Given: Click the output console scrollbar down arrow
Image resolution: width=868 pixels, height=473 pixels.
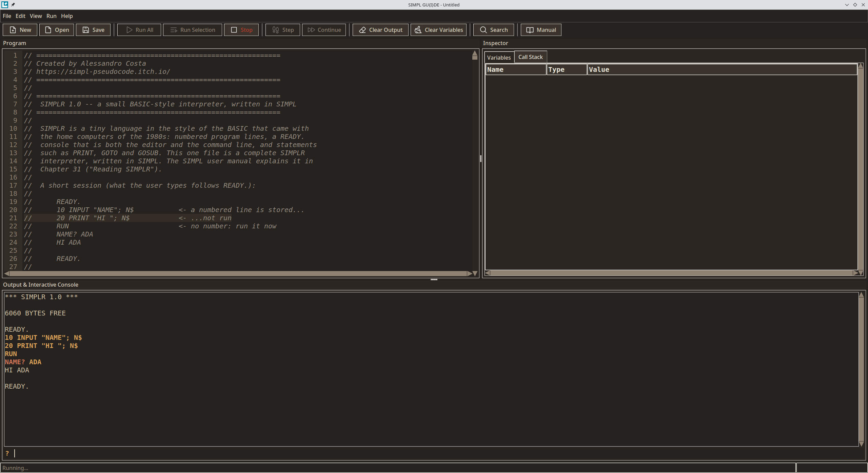Looking at the screenshot, I should coord(861,444).
